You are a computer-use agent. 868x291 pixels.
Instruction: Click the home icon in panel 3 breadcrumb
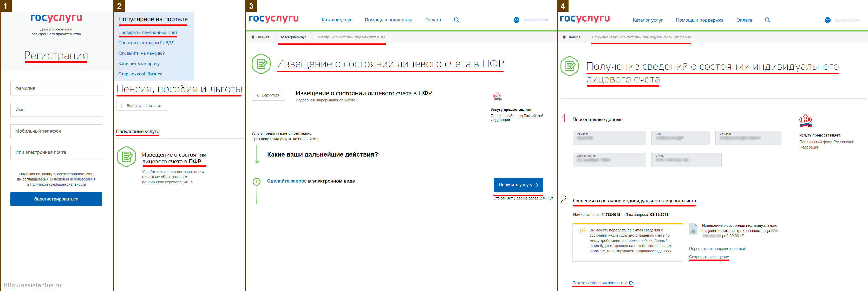point(253,37)
